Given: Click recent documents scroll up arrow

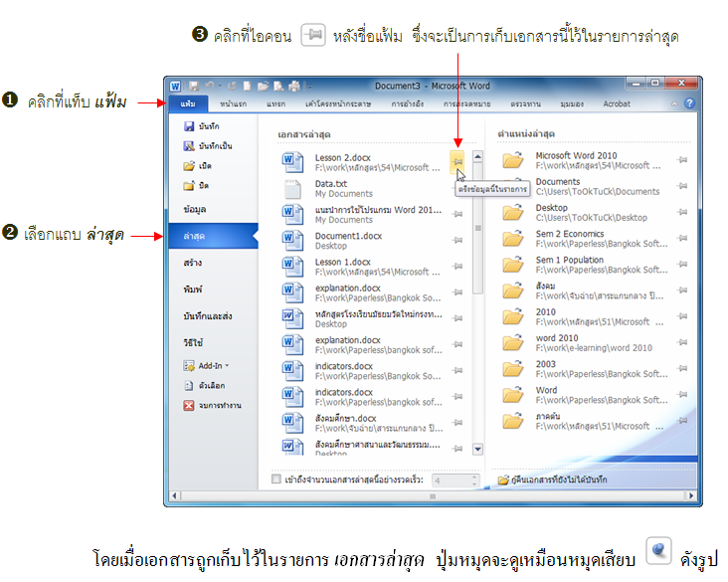Looking at the screenshot, I should (x=477, y=156).
